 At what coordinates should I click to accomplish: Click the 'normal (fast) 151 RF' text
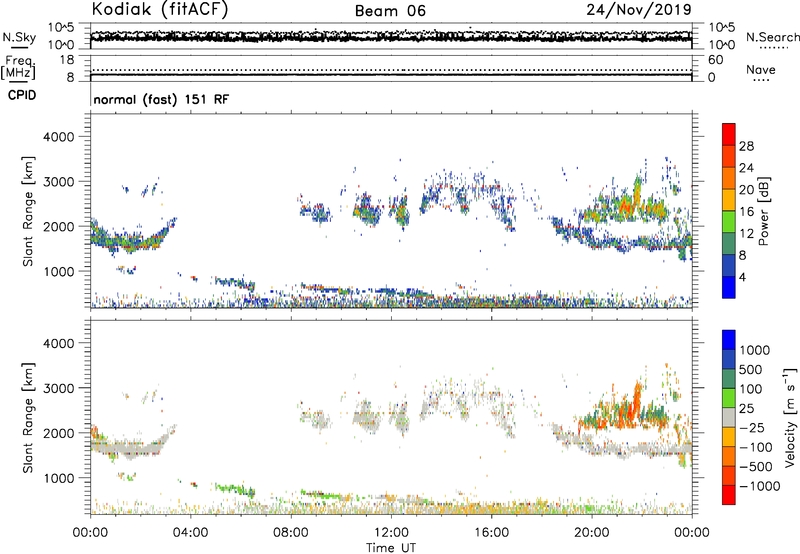(161, 99)
